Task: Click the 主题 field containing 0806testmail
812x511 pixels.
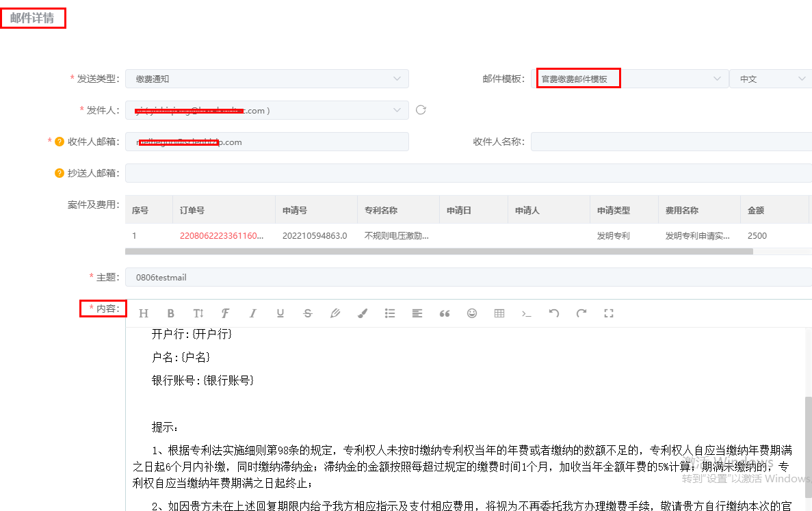Action: 469,277
